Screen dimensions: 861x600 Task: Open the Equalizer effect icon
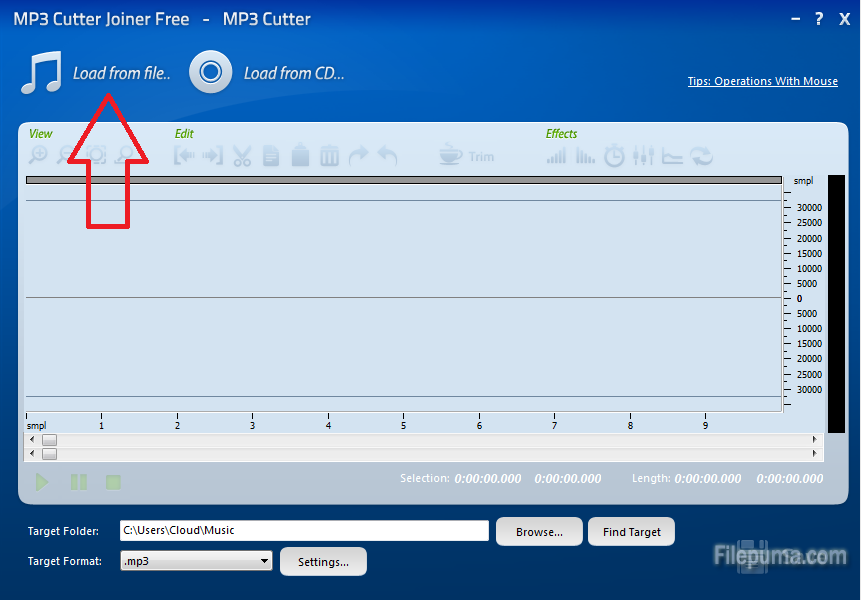pyautogui.click(x=643, y=155)
